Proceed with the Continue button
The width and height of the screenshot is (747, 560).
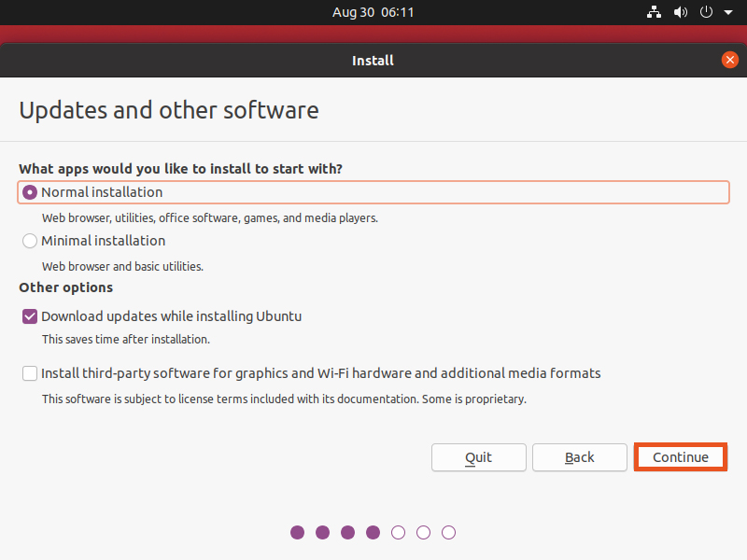click(681, 457)
